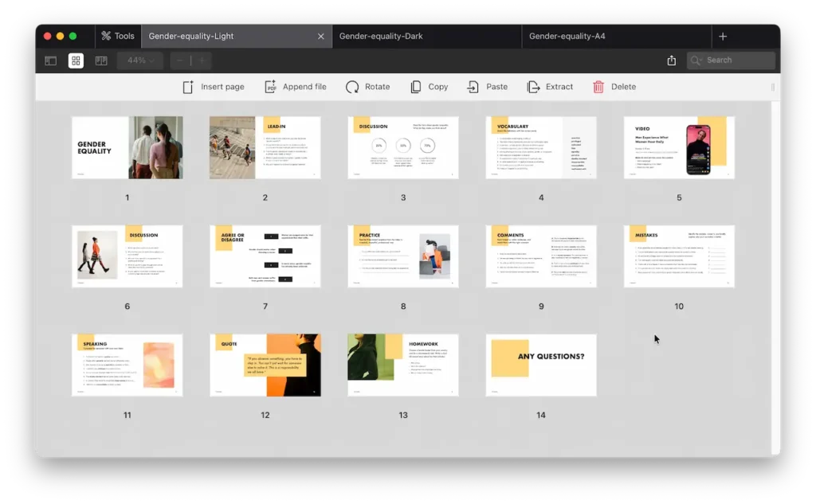816x504 pixels.
Task: Select the Video page 5 thumbnail
Action: [x=679, y=147]
